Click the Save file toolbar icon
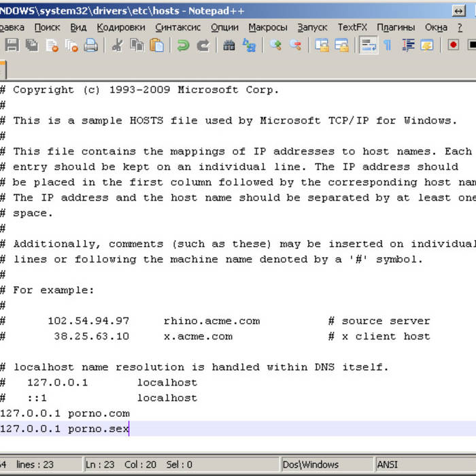The height and width of the screenshot is (476, 476). click(x=12, y=46)
